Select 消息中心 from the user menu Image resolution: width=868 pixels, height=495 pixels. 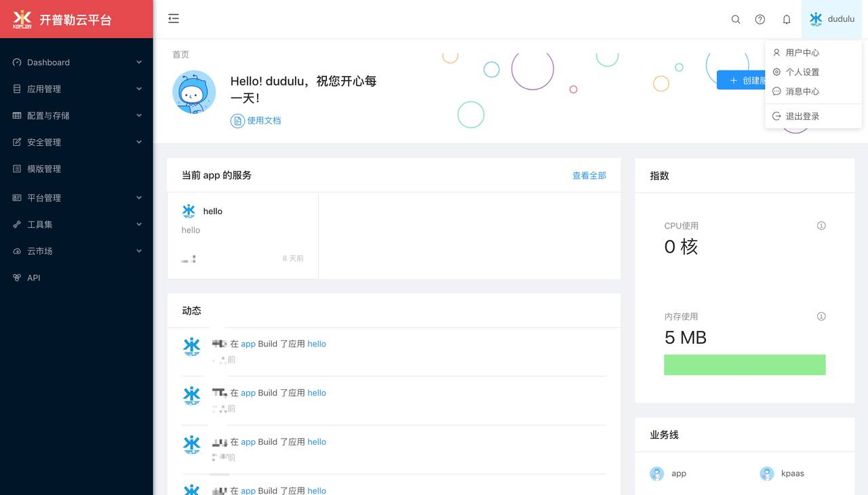tap(813, 92)
